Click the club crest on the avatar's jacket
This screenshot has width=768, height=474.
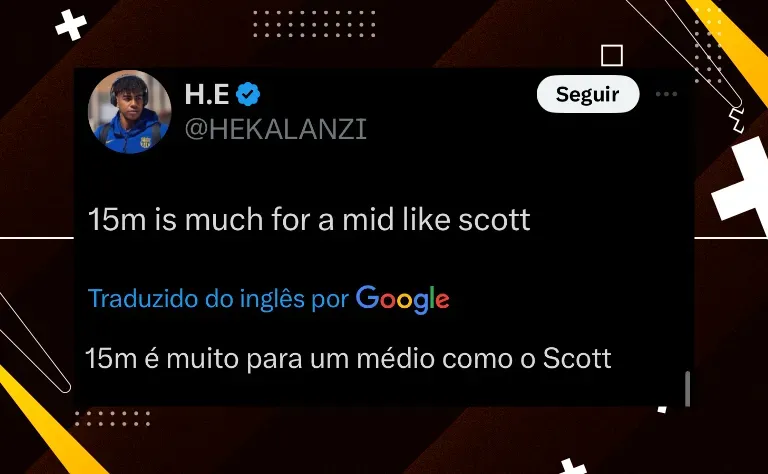click(x=145, y=142)
